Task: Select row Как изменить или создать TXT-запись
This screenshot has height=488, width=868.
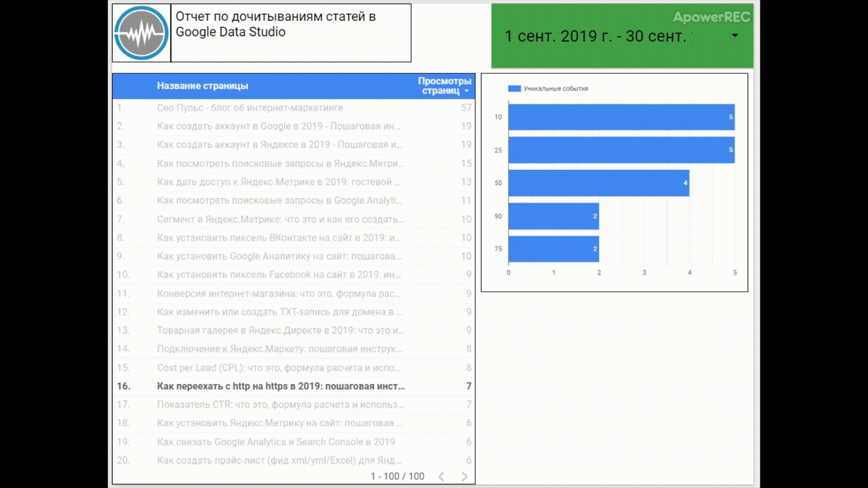Action: tap(293, 312)
